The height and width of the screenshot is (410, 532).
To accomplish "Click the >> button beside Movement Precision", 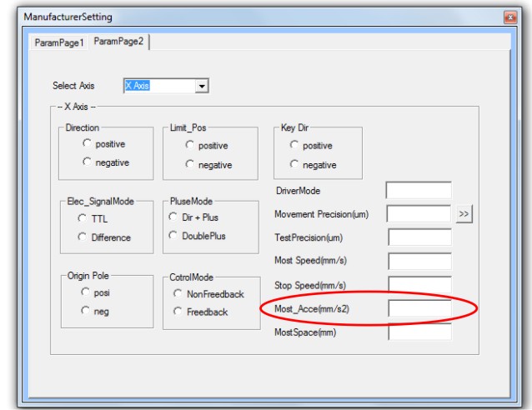I will click(x=464, y=214).
